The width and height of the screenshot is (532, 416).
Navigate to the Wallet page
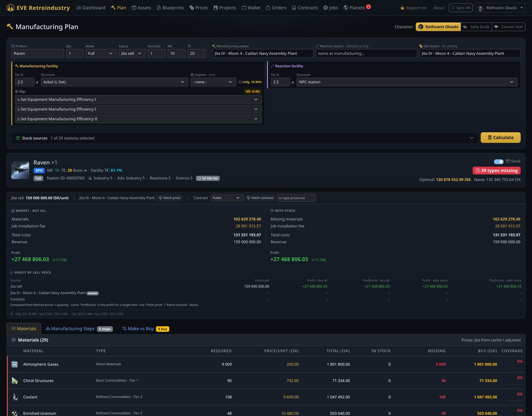click(x=251, y=8)
